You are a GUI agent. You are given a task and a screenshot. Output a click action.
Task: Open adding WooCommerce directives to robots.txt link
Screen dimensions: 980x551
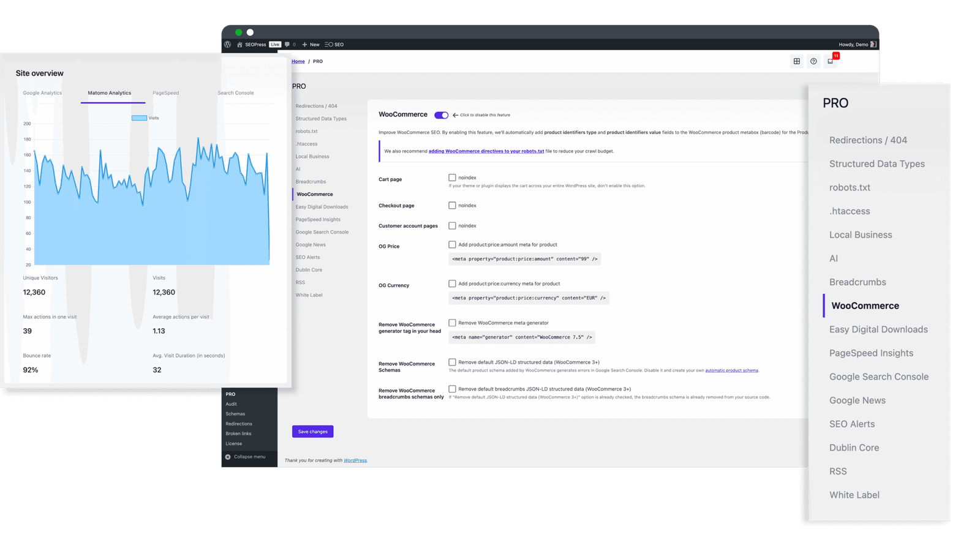tap(486, 151)
